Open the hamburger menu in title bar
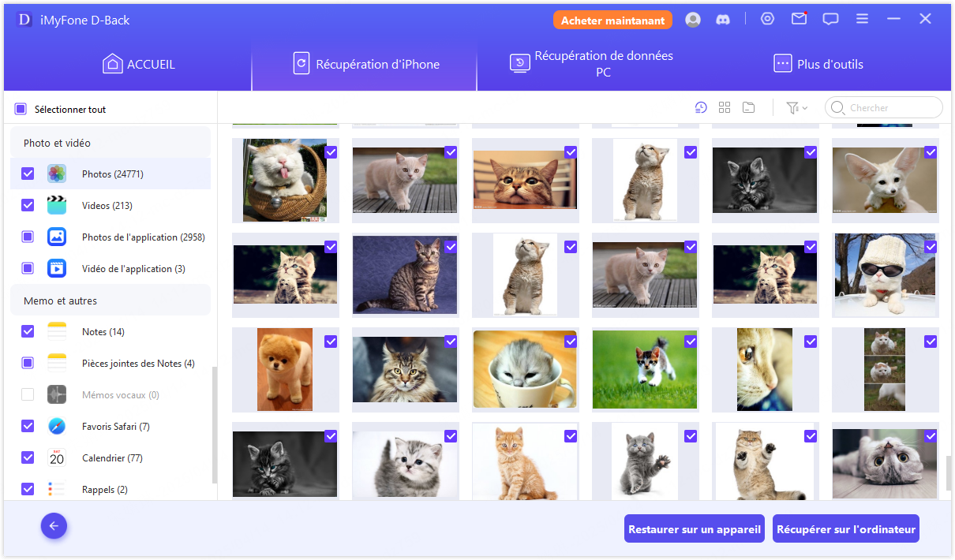955x560 pixels. coord(862,19)
